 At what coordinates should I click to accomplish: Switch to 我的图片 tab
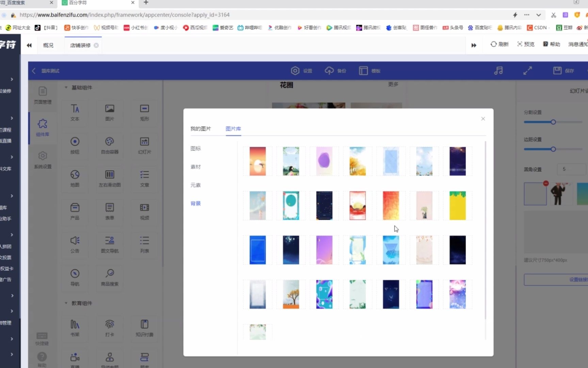click(200, 128)
